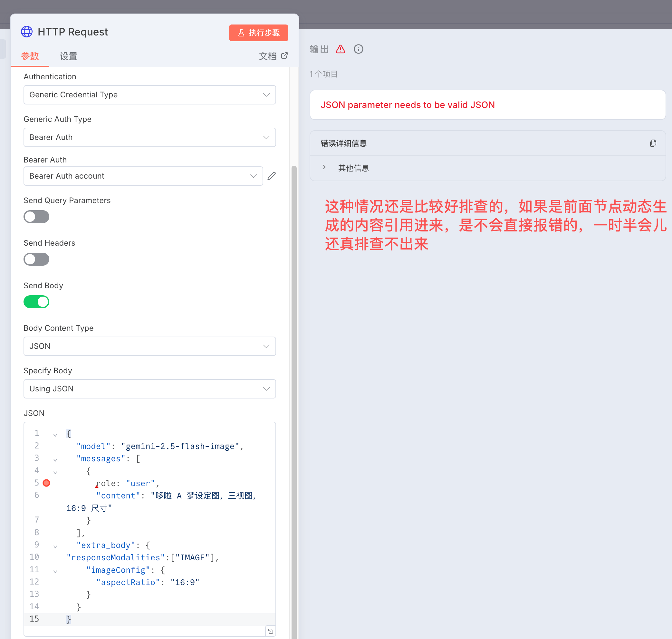Image resolution: width=672 pixels, height=639 pixels.
Task: Click the JSON editor expand icon
Action: (x=270, y=631)
